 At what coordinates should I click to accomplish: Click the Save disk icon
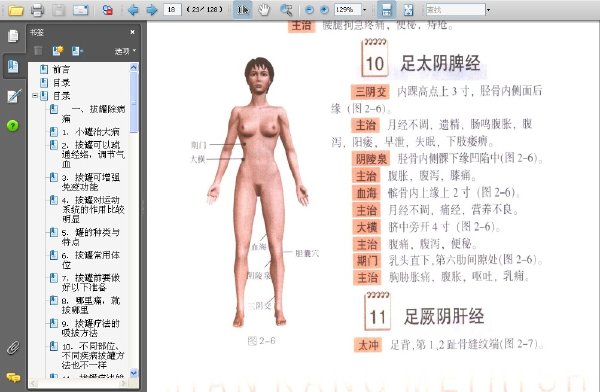(58, 10)
